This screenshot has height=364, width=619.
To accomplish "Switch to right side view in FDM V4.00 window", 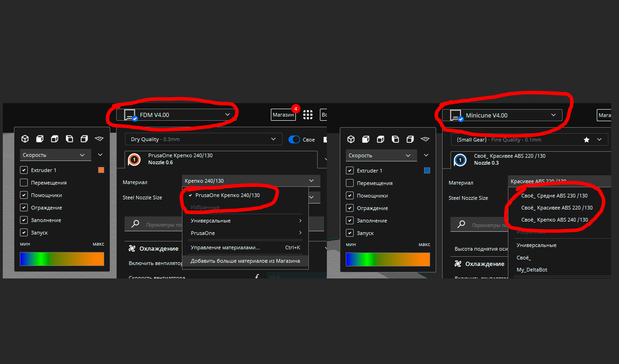I will 84,139.
